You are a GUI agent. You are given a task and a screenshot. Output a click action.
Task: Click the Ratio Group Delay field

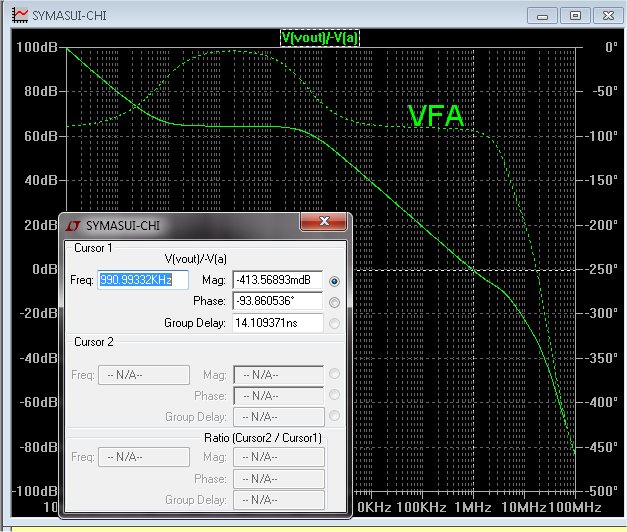point(278,500)
